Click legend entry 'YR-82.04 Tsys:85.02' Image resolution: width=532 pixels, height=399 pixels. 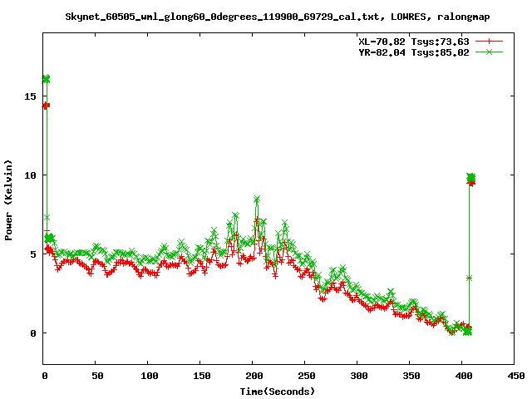414,52
